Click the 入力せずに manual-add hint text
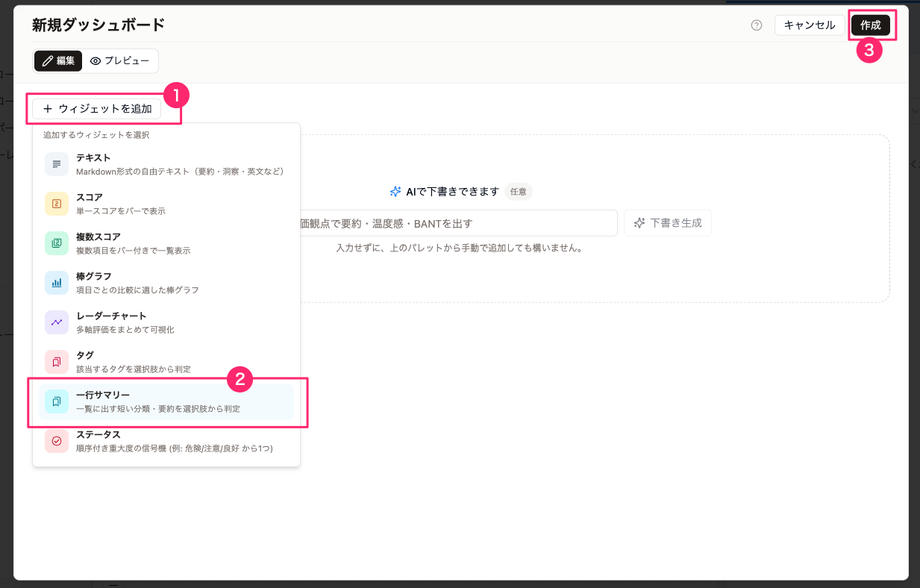 click(x=459, y=248)
